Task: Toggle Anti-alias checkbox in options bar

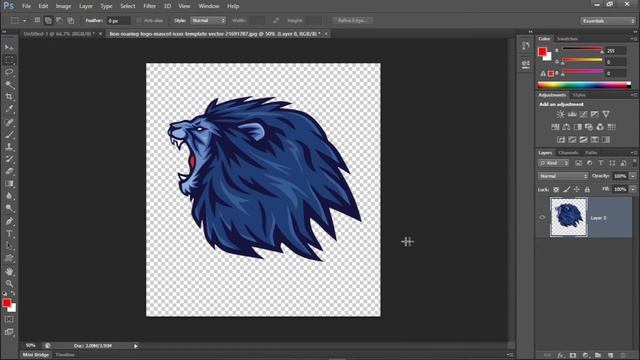Action: (139, 20)
